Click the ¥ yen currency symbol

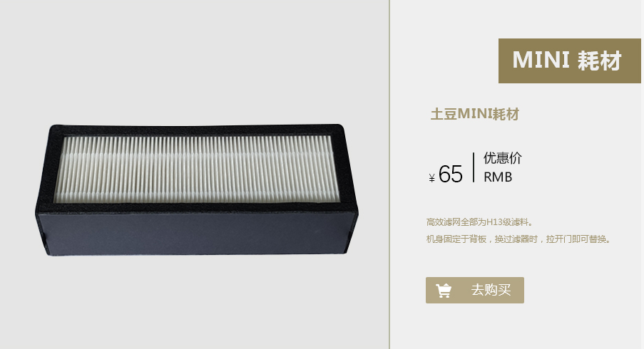431,178
